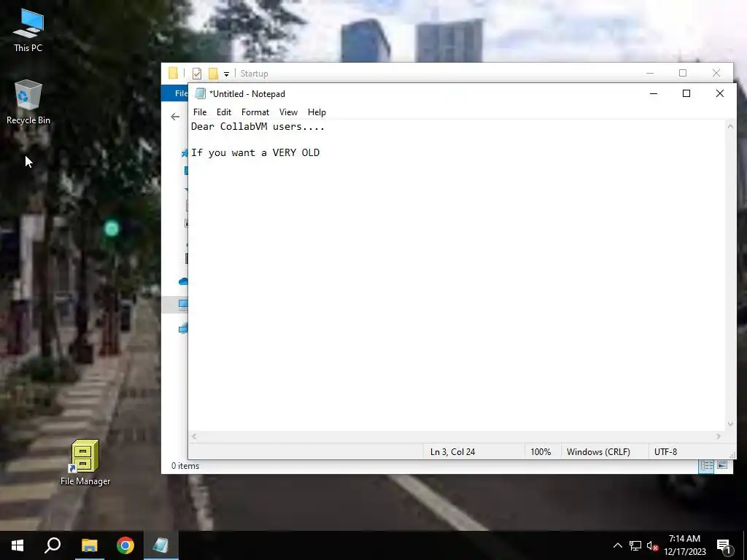Open the Windows Start menu

point(18,545)
